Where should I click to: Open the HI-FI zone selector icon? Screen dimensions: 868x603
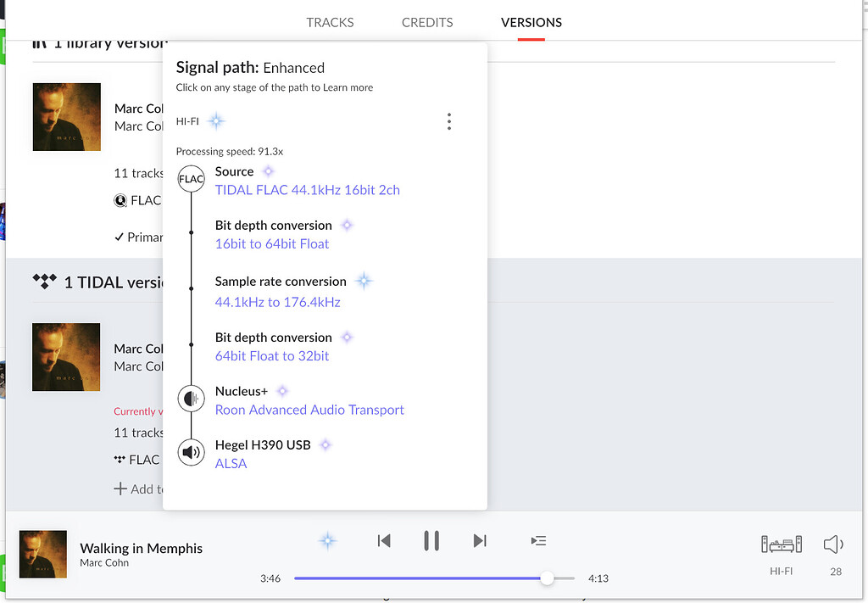781,545
